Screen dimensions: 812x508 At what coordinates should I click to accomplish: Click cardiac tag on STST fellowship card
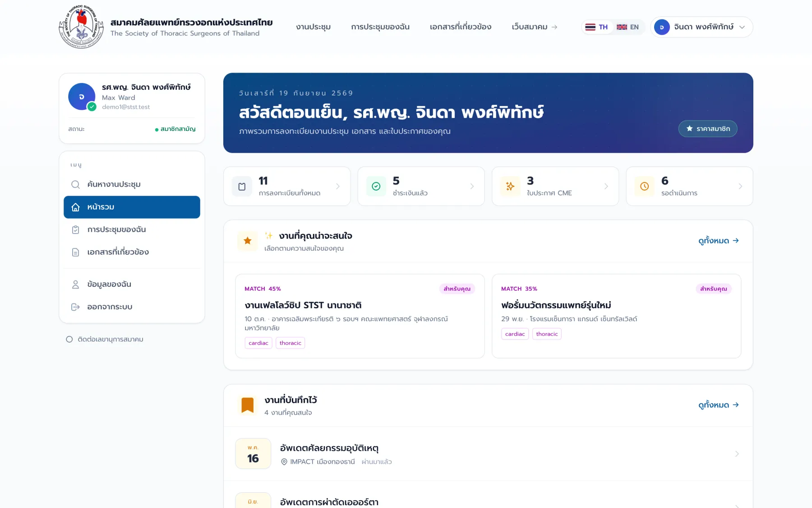point(258,343)
